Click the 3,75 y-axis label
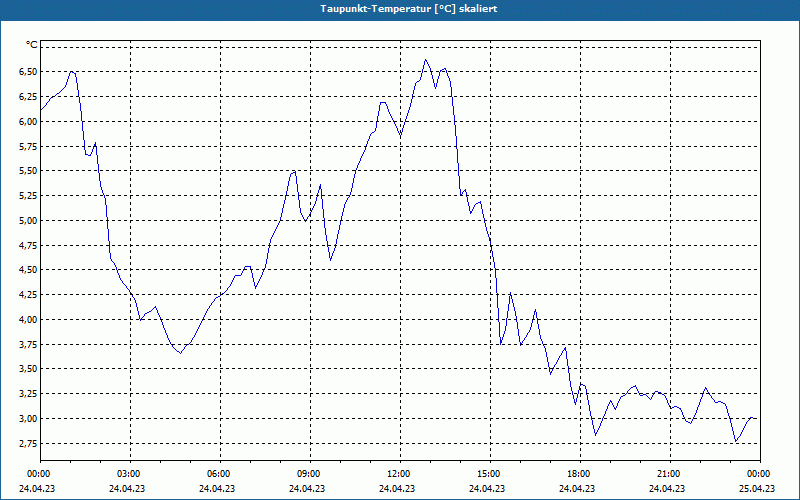This screenshot has height=500, width=800. pos(28,344)
